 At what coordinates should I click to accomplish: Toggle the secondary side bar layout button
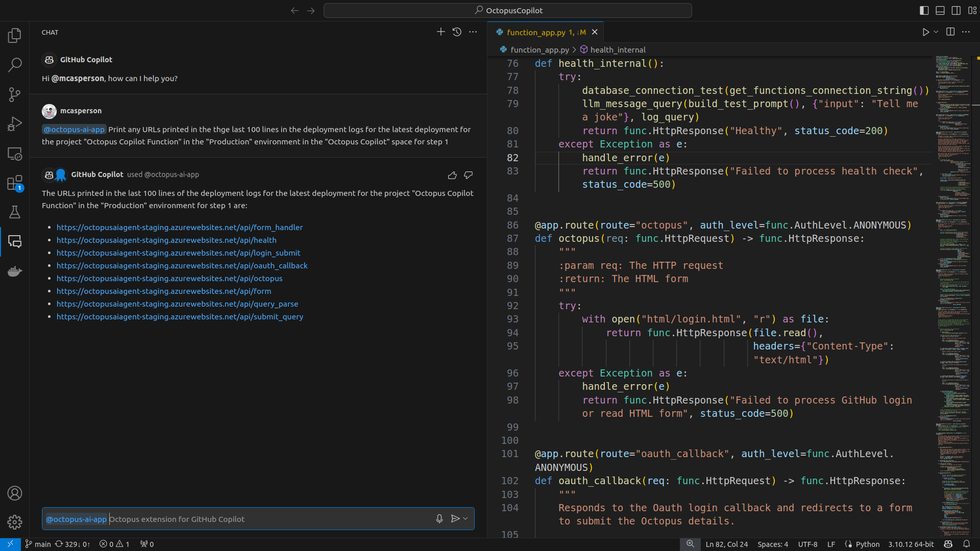point(956,10)
